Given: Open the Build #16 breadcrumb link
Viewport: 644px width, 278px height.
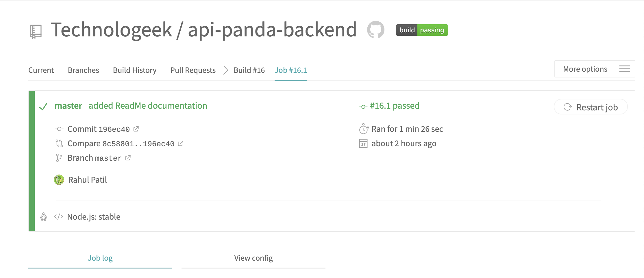Looking at the screenshot, I should (x=249, y=70).
